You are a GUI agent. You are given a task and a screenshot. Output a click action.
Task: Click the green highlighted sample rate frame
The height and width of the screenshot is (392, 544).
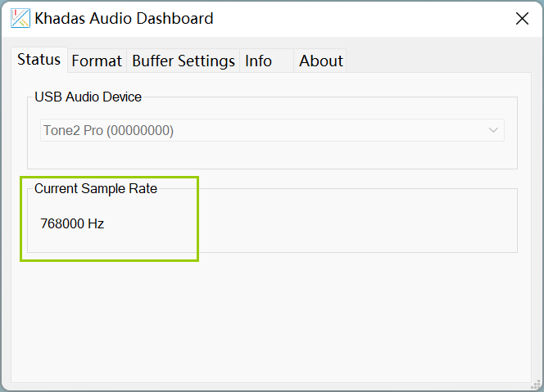point(109,219)
